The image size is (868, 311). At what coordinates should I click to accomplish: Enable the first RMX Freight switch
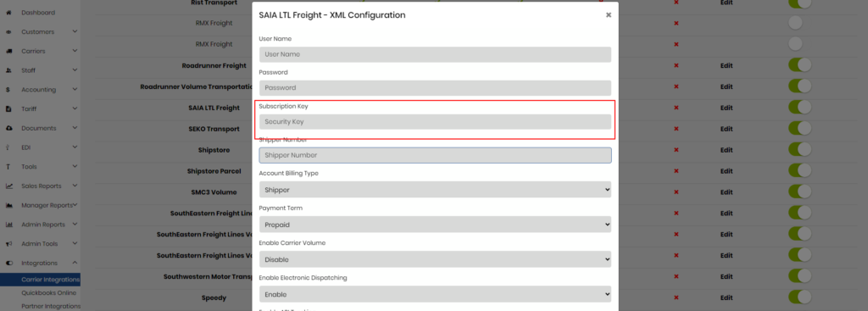tap(795, 23)
